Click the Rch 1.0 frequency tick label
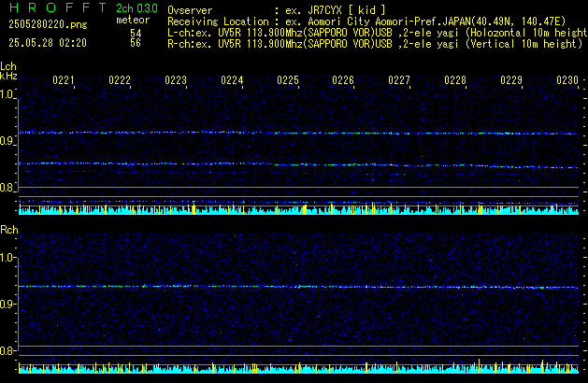The width and height of the screenshot is (588, 383). click(7, 258)
